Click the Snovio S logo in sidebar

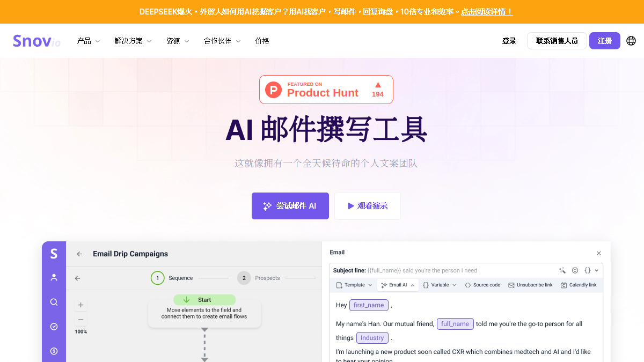click(x=54, y=254)
